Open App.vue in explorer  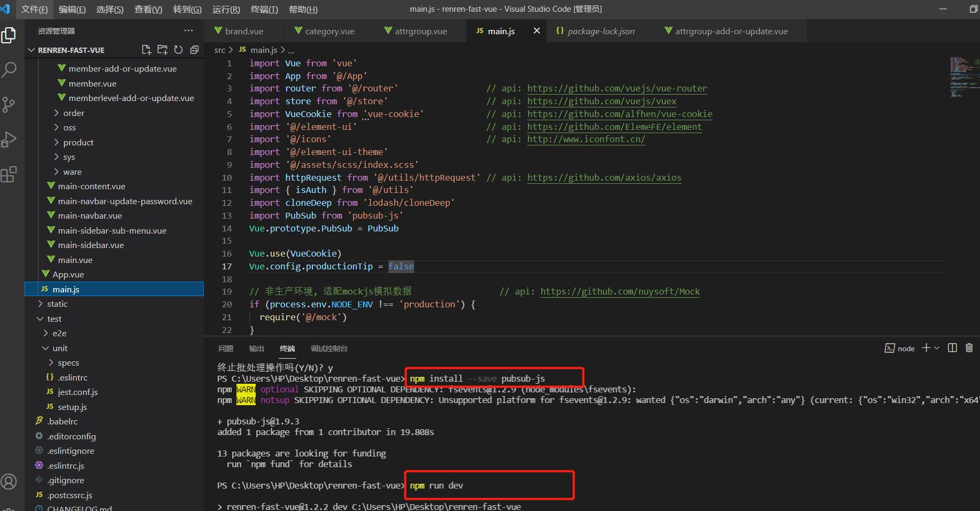click(x=114, y=274)
